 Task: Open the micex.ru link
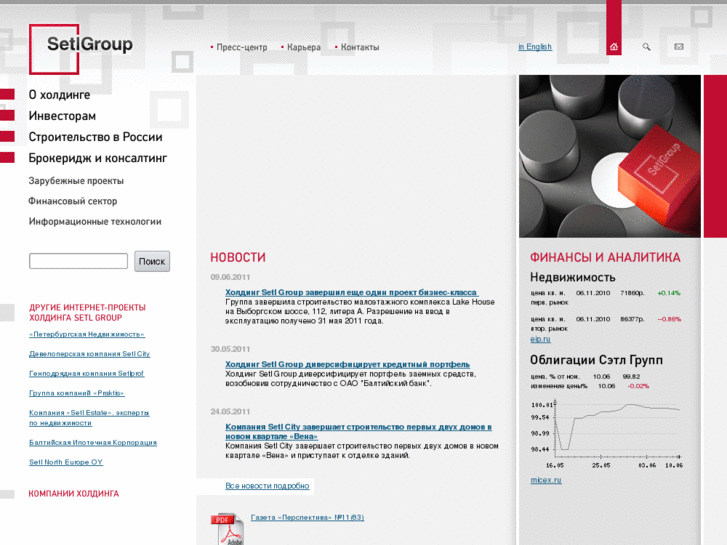pyautogui.click(x=546, y=480)
